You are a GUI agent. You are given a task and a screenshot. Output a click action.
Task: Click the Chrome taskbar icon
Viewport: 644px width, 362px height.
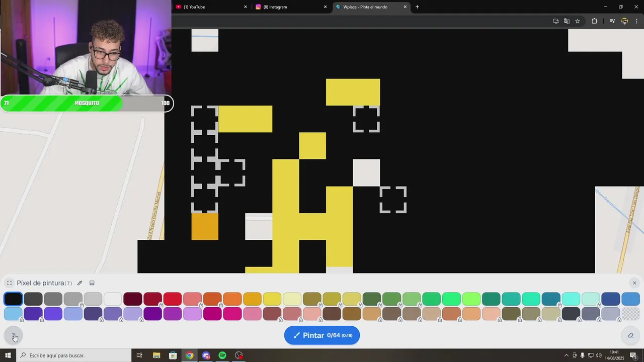pos(189,355)
